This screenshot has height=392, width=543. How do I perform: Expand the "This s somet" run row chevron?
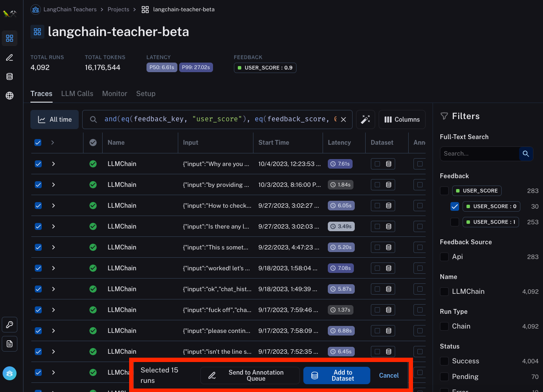[x=53, y=247]
